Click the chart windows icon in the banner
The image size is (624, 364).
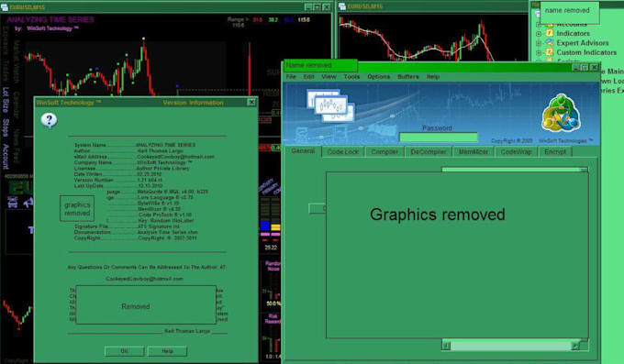coord(330,105)
